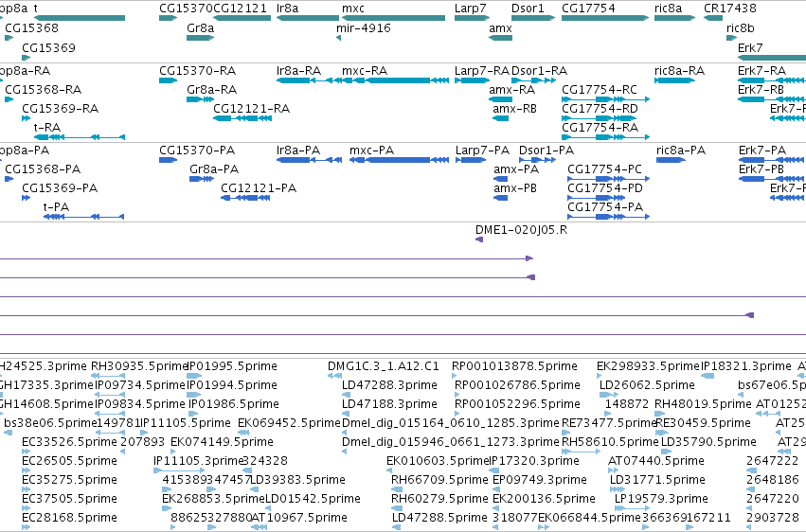
Task: Select the CG12121-RA transcript
Action: coord(242,118)
